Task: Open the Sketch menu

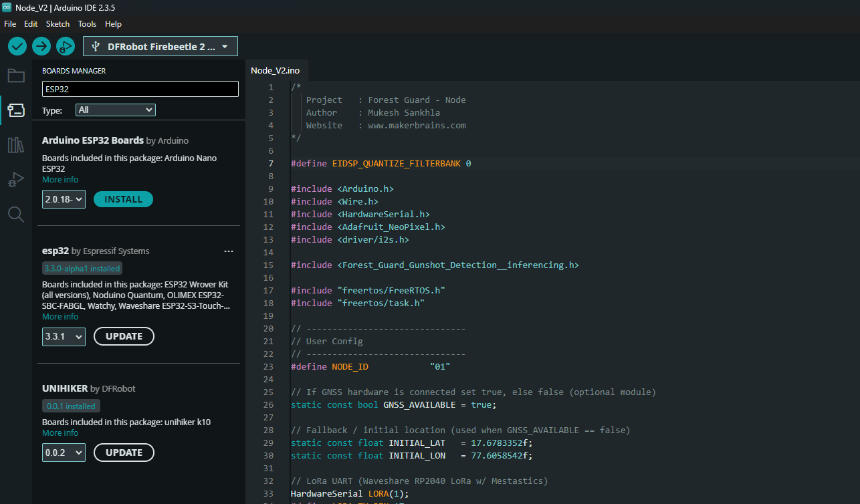Action: 58,23
